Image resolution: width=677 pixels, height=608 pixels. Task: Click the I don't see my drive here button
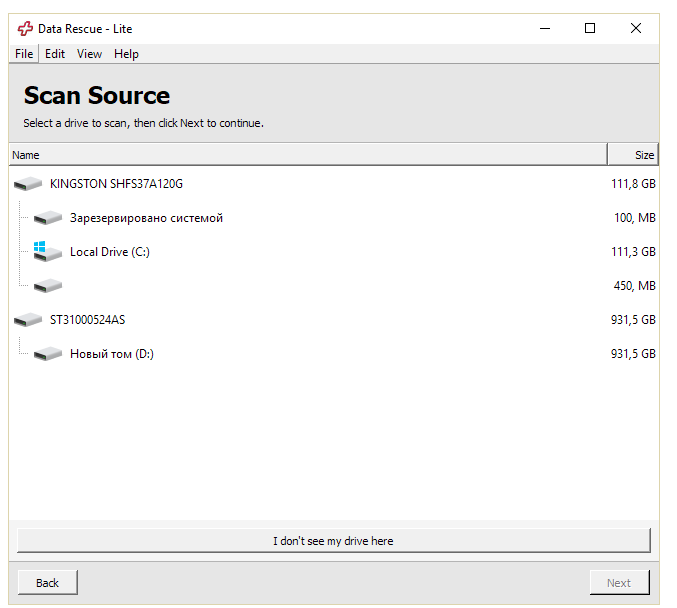pos(333,541)
